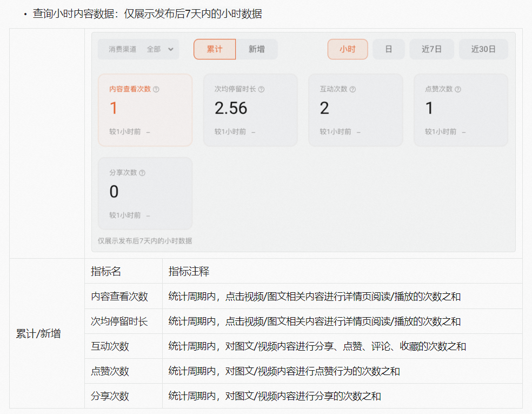
Task: Click the description about 点赞行为的次数之和
Action: click(x=284, y=371)
